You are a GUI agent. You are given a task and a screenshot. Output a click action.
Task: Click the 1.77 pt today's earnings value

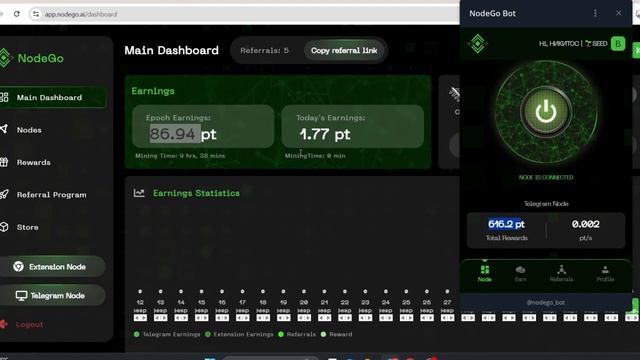[325, 134]
